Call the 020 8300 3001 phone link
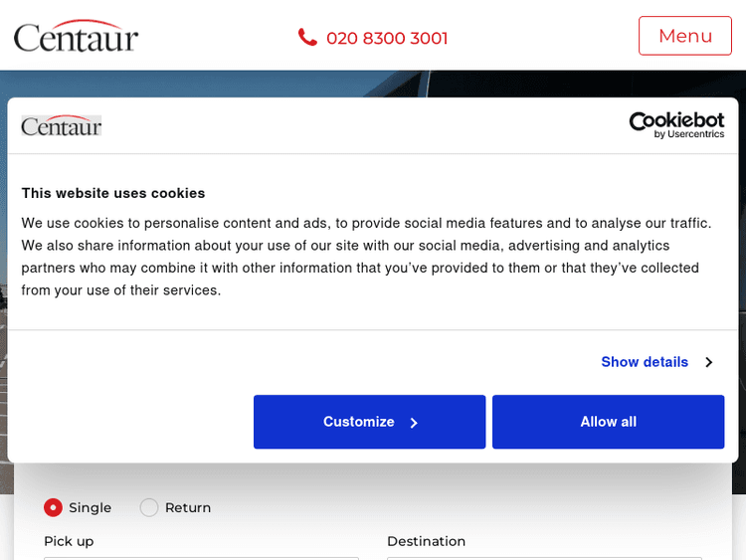This screenshot has width=746, height=560. [387, 38]
